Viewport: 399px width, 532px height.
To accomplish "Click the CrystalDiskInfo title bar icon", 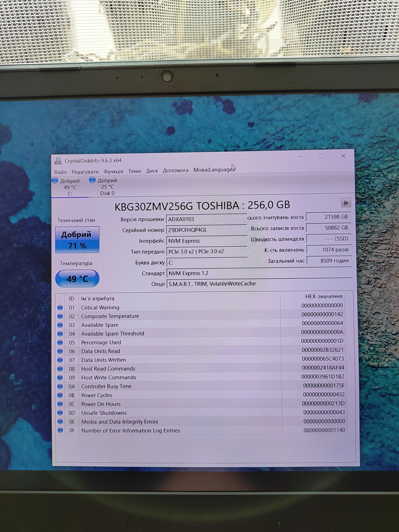I will [x=58, y=161].
